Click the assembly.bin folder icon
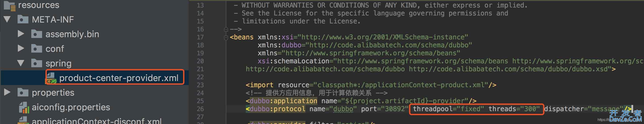 [36, 34]
